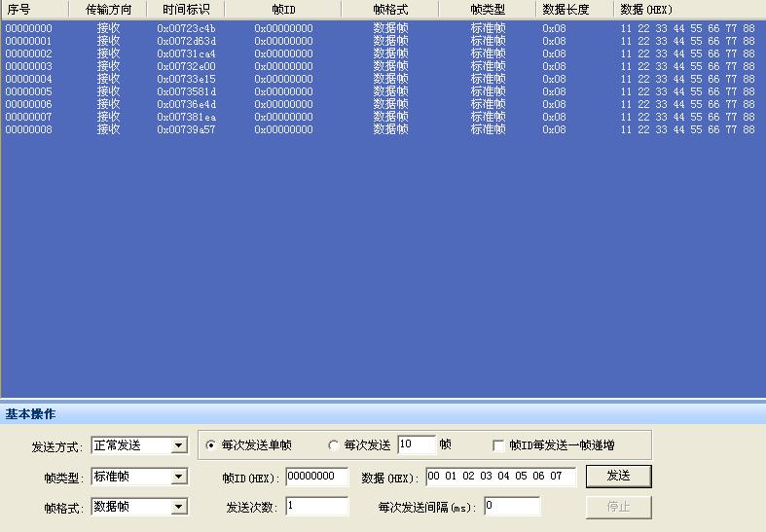
Task: Click the 时间标识 column header
Action: [x=186, y=10]
